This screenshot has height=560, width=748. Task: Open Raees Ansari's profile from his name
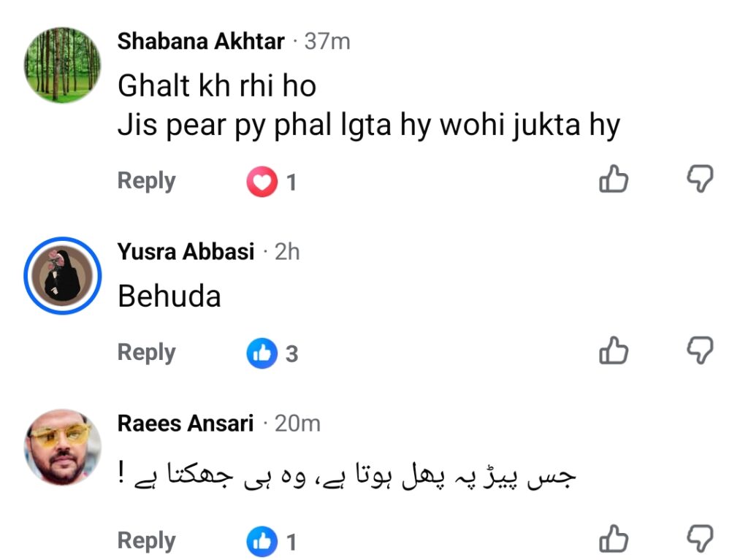pos(185,423)
